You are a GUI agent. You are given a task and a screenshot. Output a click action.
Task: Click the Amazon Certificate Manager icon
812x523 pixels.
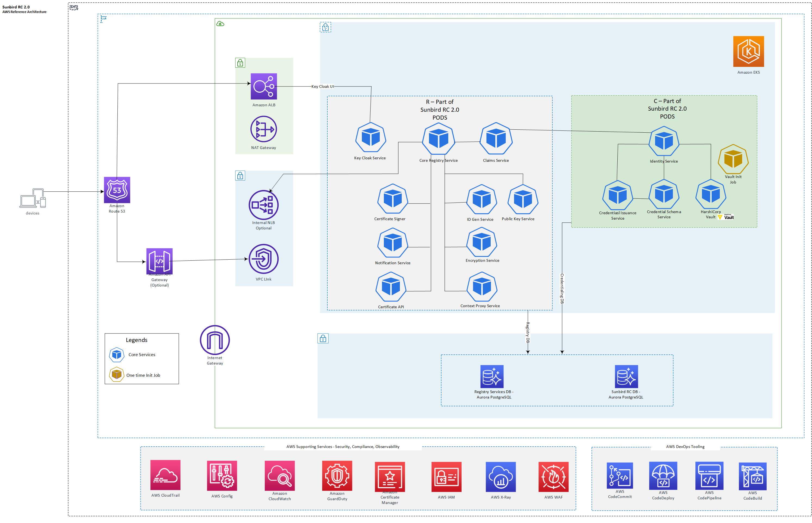point(390,477)
